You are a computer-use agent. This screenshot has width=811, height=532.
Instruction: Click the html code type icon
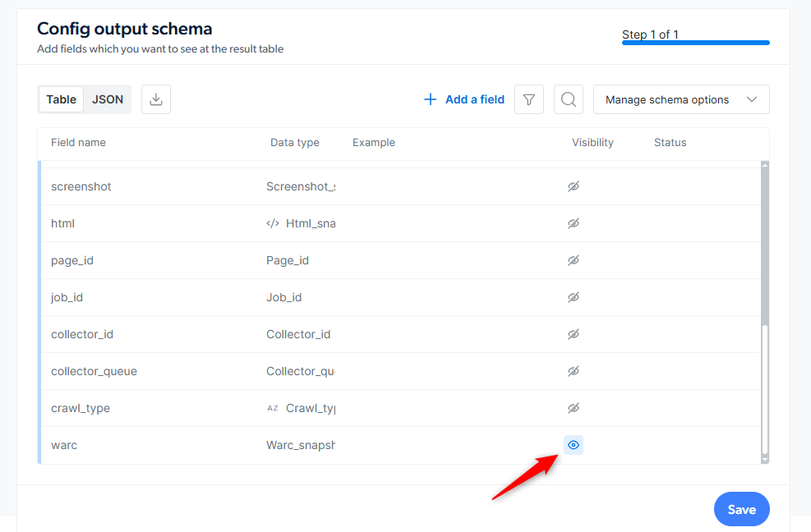[273, 223]
